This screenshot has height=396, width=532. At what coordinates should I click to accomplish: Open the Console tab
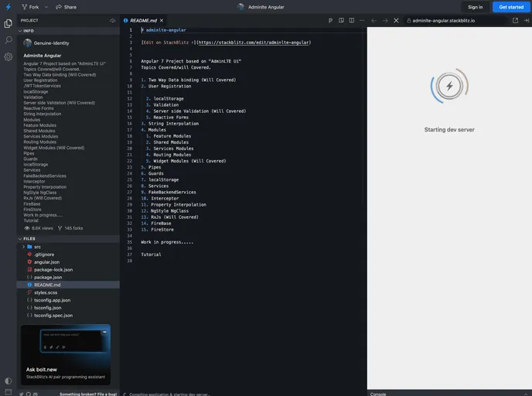[x=378, y=393]
